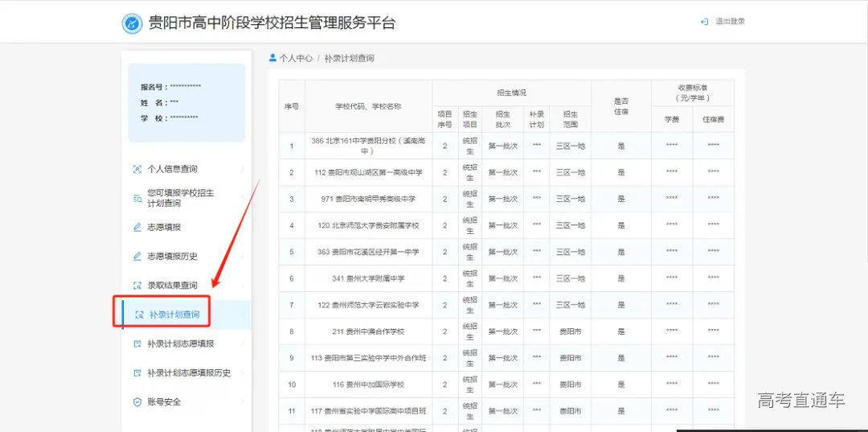Expand chevron beside 补录计划志愿填报

[x=242, y=344]
